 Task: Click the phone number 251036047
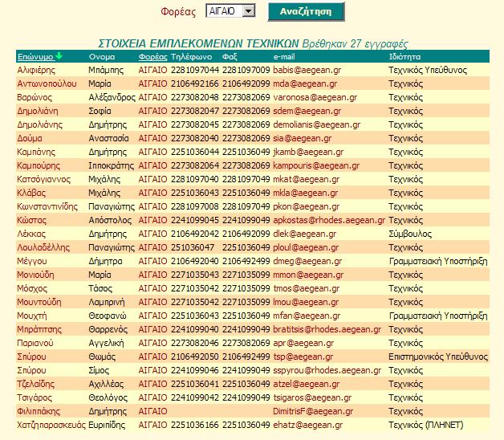click(x=193, y=247)
